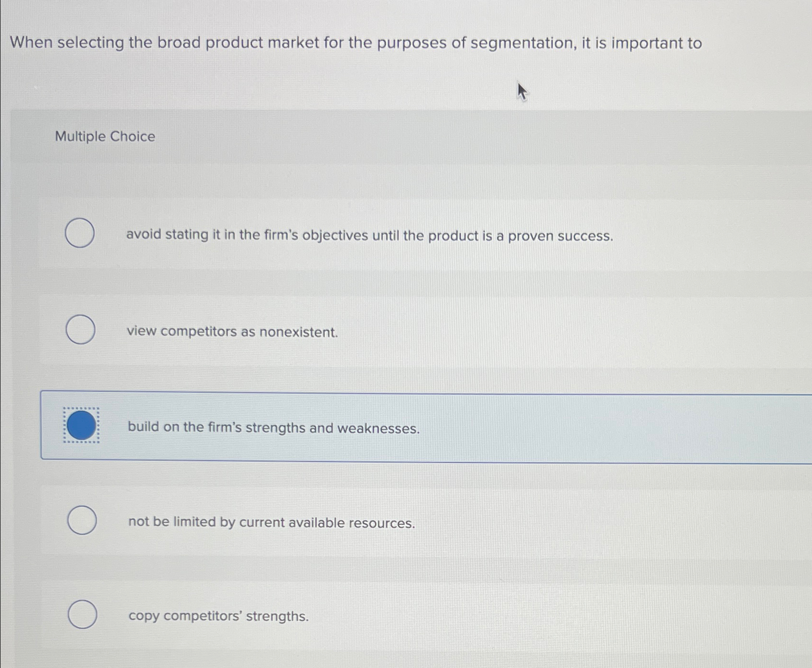Choose the answer 'avoid stating it in the firm's objectives'
The height and width of the screenshot is (668, 812).
click(x=369, y=235)
